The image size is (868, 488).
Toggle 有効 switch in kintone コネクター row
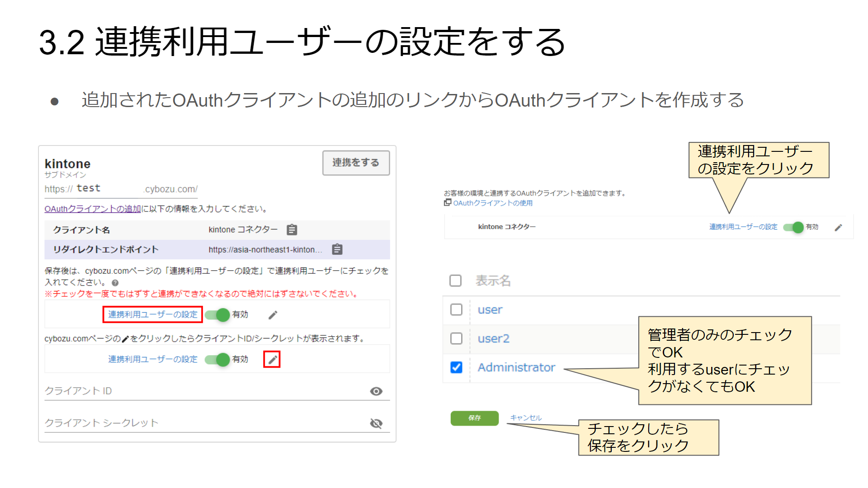point(793,227)
